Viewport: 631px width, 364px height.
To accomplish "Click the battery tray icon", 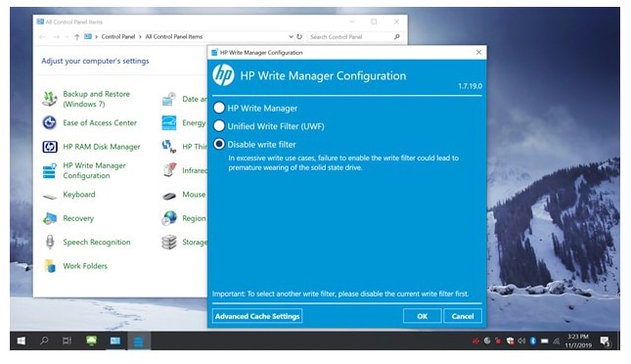I will click(x=545, y=341).
